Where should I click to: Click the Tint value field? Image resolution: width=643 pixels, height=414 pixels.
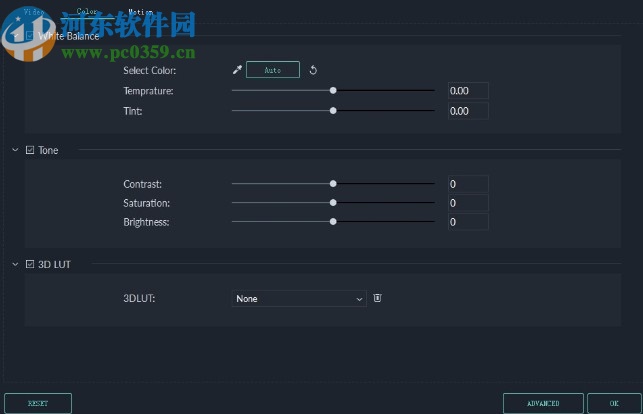[x=468, y=111]
